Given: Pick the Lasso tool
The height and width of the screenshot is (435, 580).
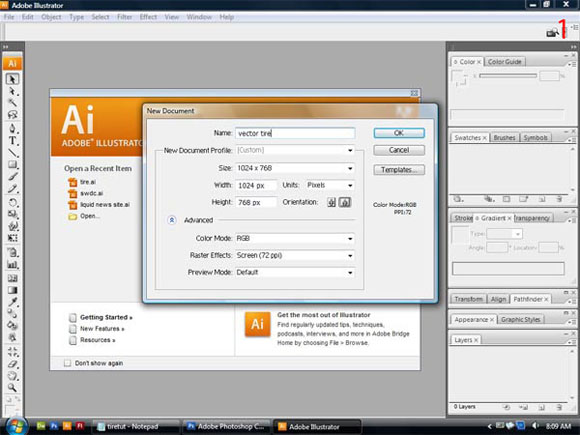Looking at the screenshot, I should pyautogui.click(x=12, y=115).
